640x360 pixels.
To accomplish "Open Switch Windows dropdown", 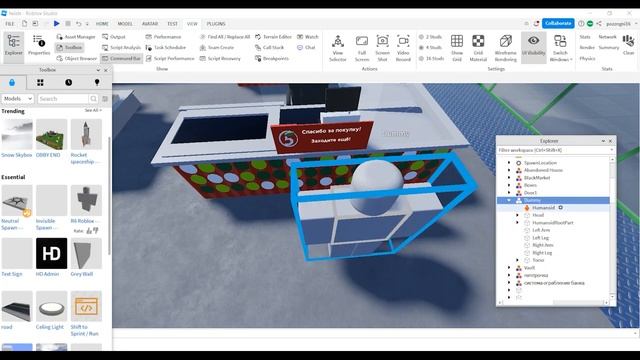I will [x=560, y=48].
